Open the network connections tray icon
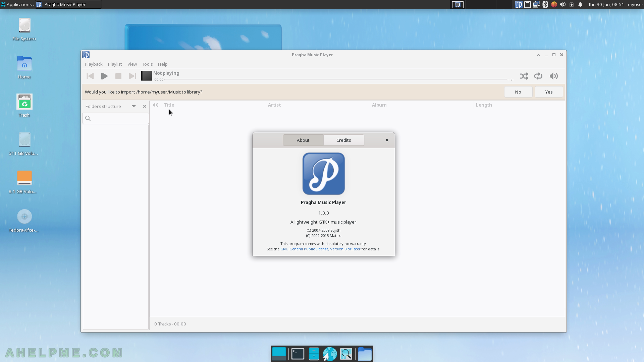 (536, 4)
